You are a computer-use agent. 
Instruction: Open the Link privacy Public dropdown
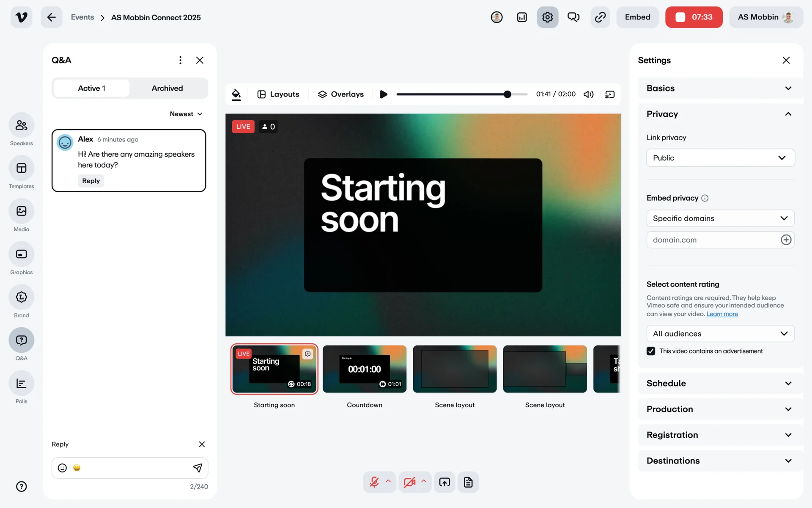[720, 158]
